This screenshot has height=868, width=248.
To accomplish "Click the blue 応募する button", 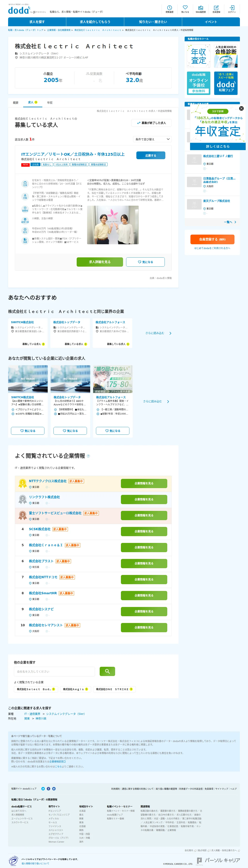I will coord(151,155).
